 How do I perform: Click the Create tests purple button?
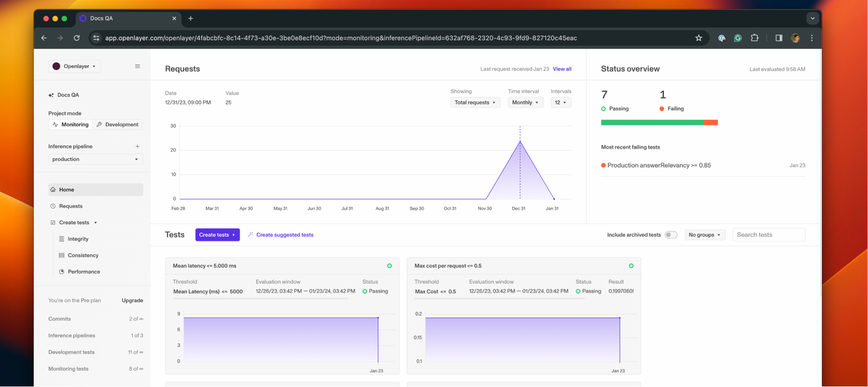coord(217,235)
